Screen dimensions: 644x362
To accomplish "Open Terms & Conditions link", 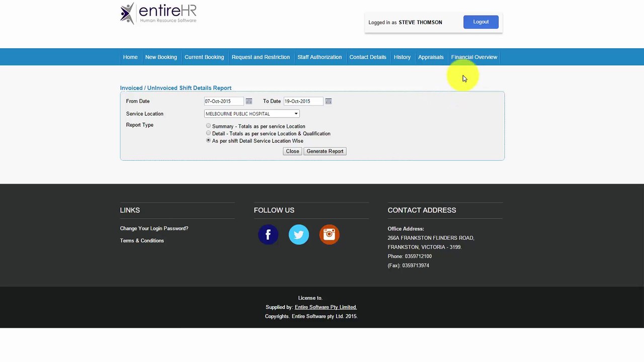I will pyautogui.click(x=142, y=240).
